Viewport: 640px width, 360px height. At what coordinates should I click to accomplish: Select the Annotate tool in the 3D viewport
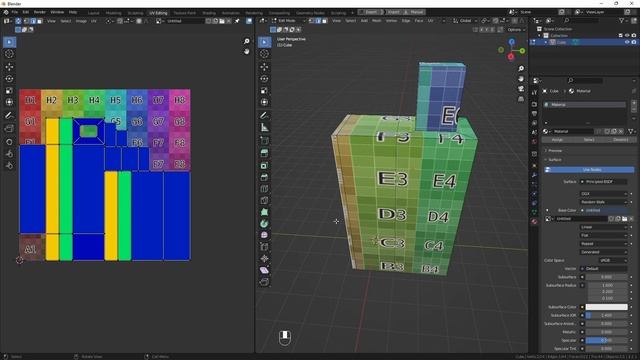[x=264, y=116]
